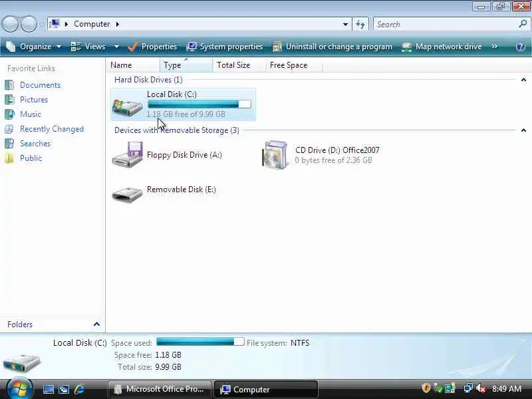This screenshot has height=399, width=532.
Task: Click the Refresh button next to address bar
Action: coord(360,24)
